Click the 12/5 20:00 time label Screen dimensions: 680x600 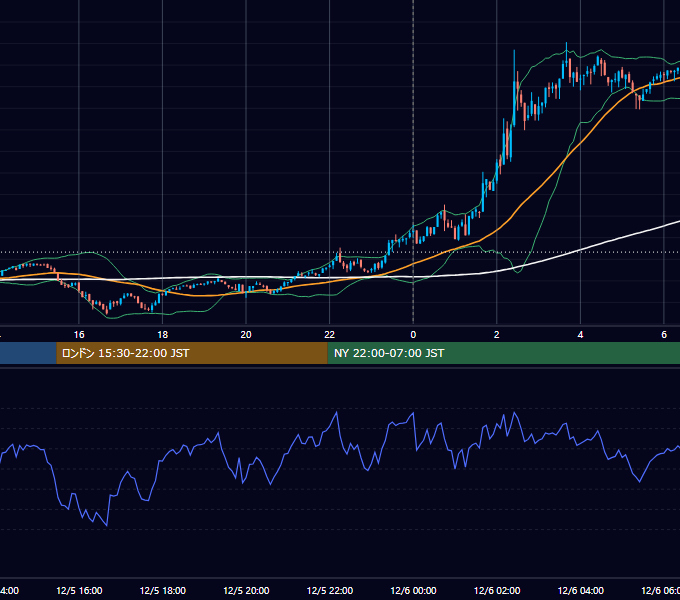pyautogui.click(x=246, y=590)
